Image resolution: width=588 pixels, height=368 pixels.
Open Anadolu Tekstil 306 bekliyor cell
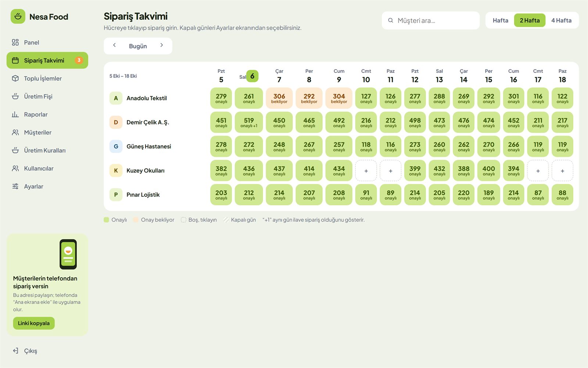(279, 98)
